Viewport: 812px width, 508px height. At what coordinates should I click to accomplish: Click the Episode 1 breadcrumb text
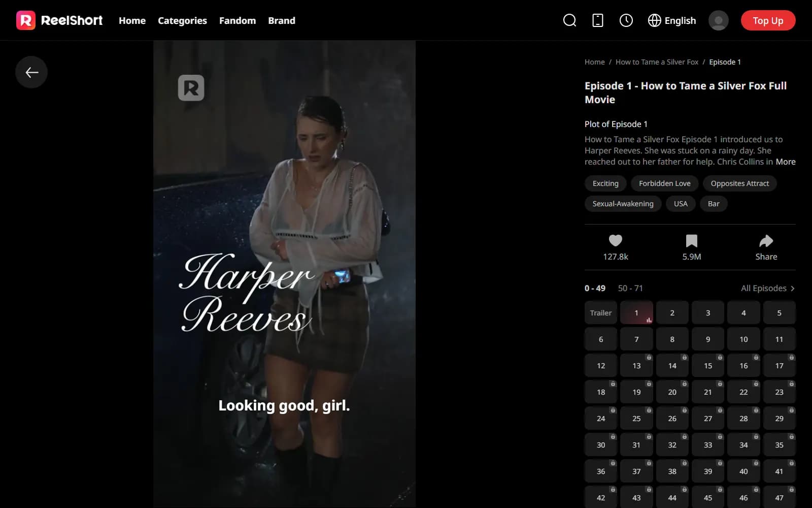pyautogui.click(x=725, y=62)
